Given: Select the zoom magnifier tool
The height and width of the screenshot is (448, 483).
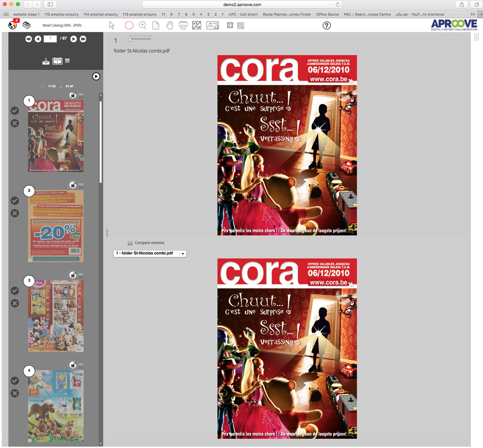Looking at the screenshot, I should (x=142, y=25).
